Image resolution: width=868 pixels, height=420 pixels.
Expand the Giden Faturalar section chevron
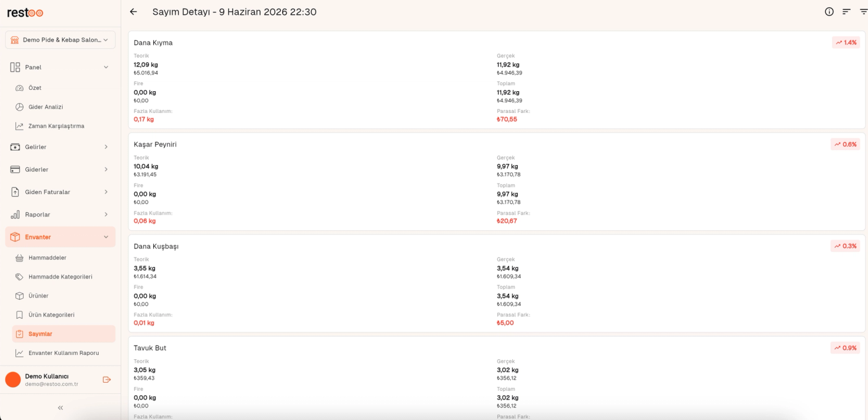tap(106, 192)
